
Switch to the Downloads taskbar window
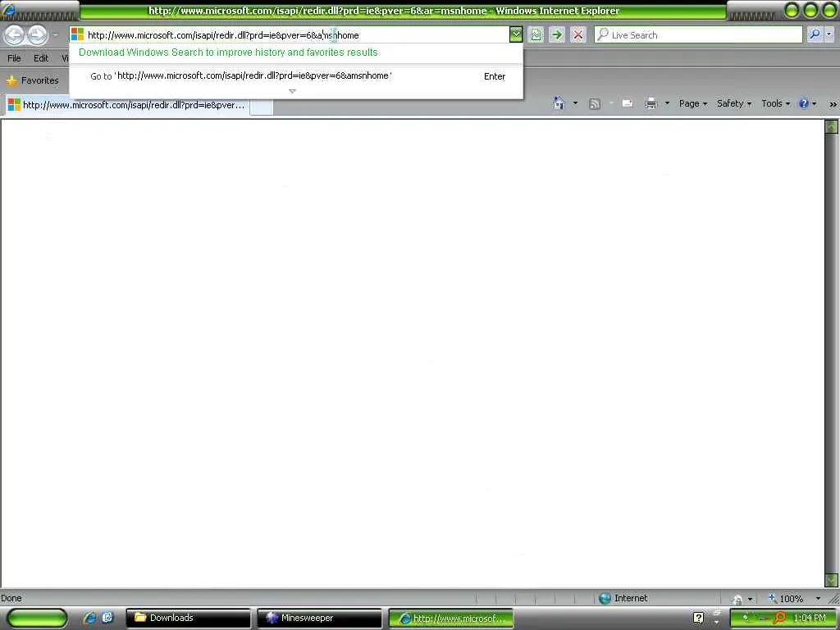[188, 619]
